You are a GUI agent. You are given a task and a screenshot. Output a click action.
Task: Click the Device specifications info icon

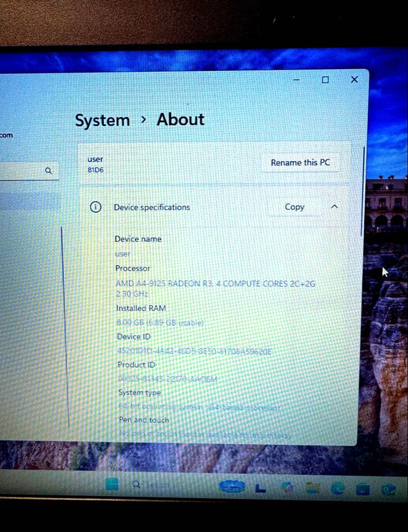pos(96,207)
